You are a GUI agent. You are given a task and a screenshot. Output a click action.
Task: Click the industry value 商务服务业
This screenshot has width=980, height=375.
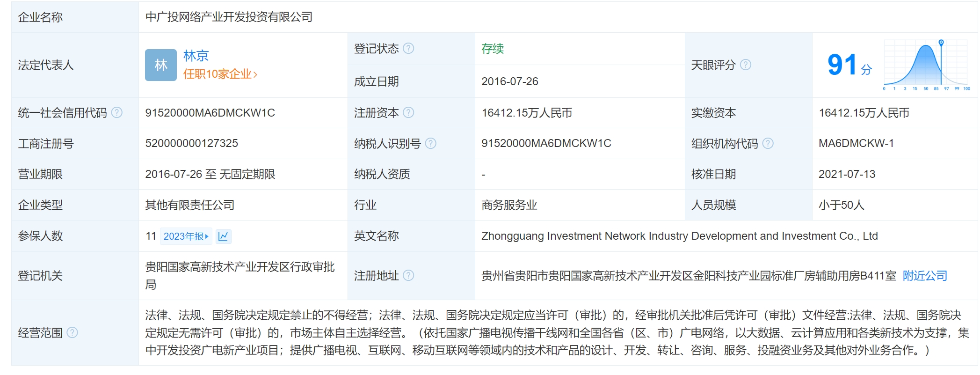pos(509,205)
